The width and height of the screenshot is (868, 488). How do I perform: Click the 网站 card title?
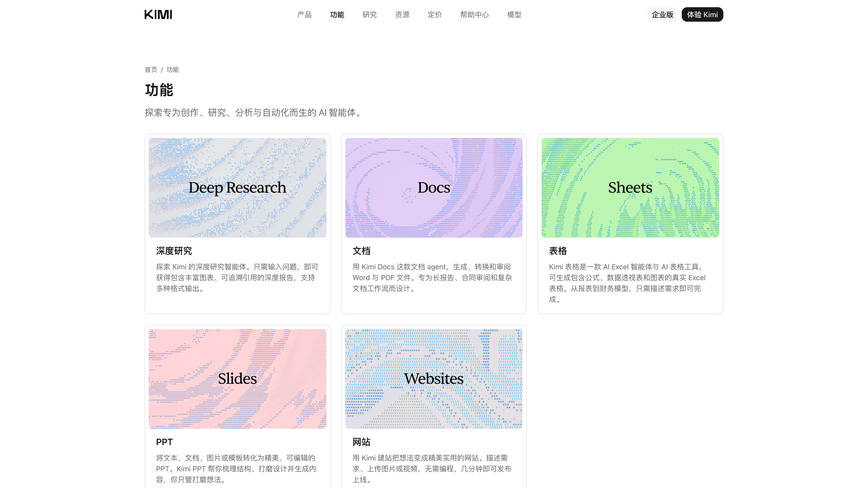(361, 442)
